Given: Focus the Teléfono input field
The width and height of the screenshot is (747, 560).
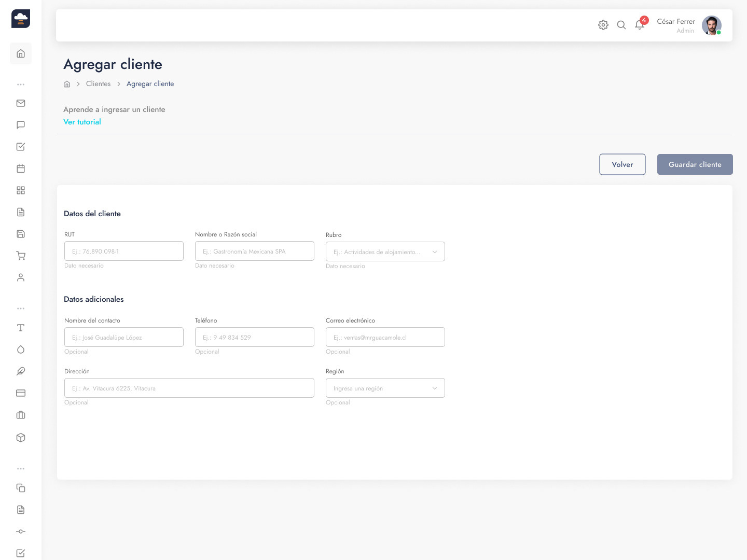Looking at the screenshot, I should [x=255, y=337].
